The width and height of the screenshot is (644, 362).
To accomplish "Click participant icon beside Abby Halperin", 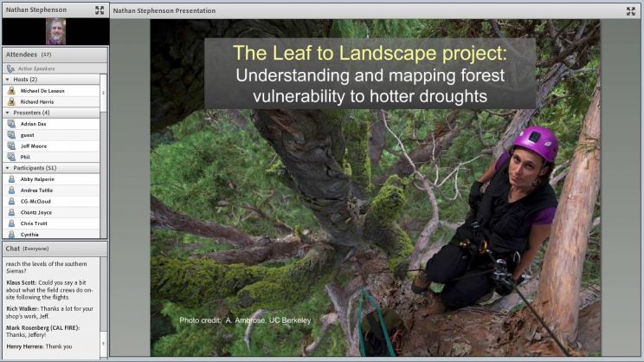I will point(11,179).
